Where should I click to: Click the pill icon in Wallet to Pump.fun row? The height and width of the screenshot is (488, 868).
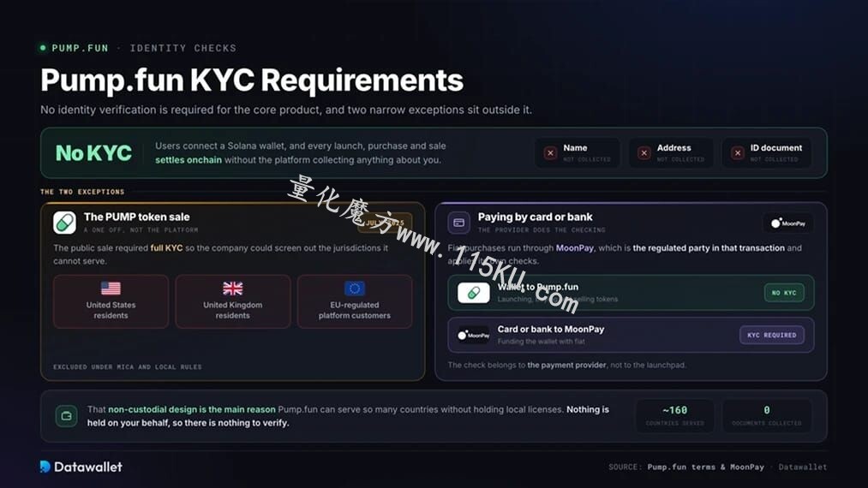[473, 293]
